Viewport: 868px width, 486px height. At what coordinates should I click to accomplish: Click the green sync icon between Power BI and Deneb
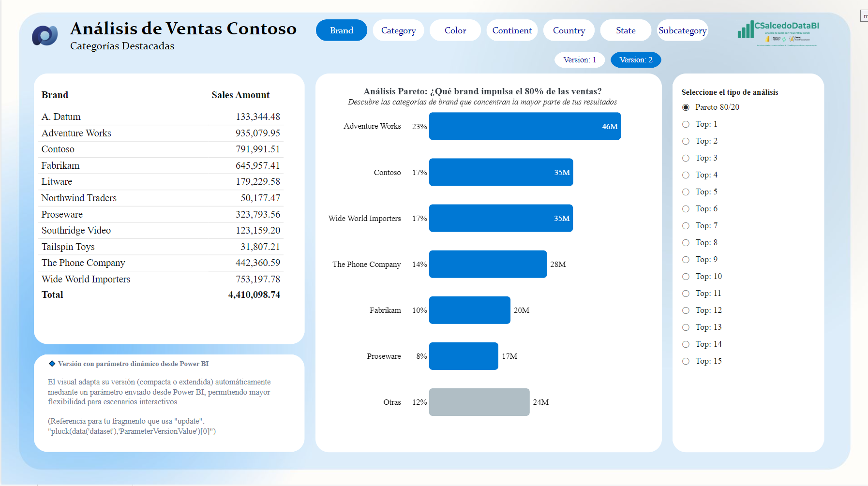pos(784,40)
